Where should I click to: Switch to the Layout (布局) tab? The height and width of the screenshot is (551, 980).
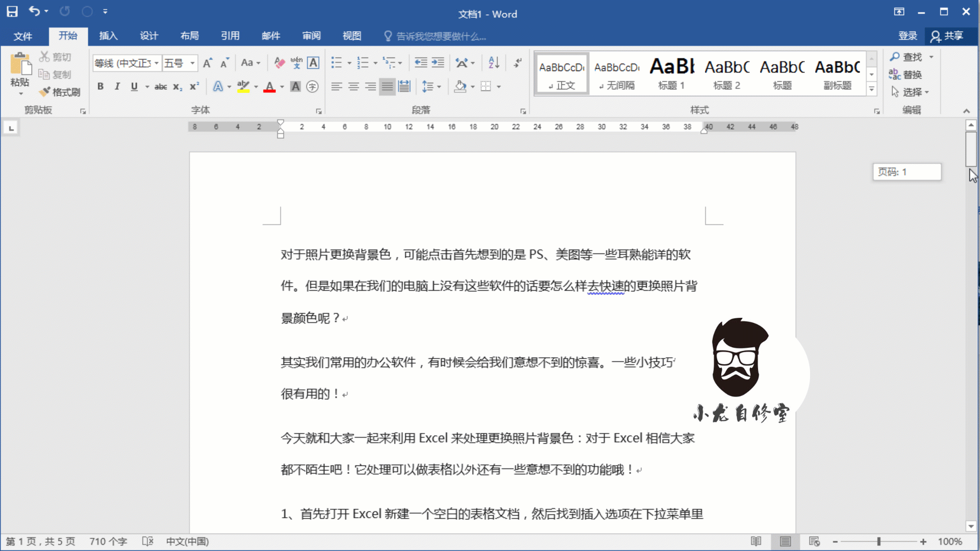coord(189,36)
